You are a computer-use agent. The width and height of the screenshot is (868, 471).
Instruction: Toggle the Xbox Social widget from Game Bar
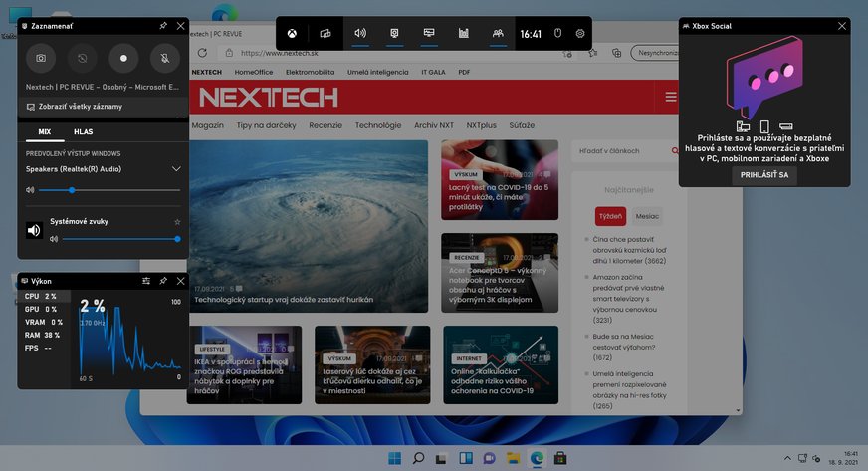(497, 33)
